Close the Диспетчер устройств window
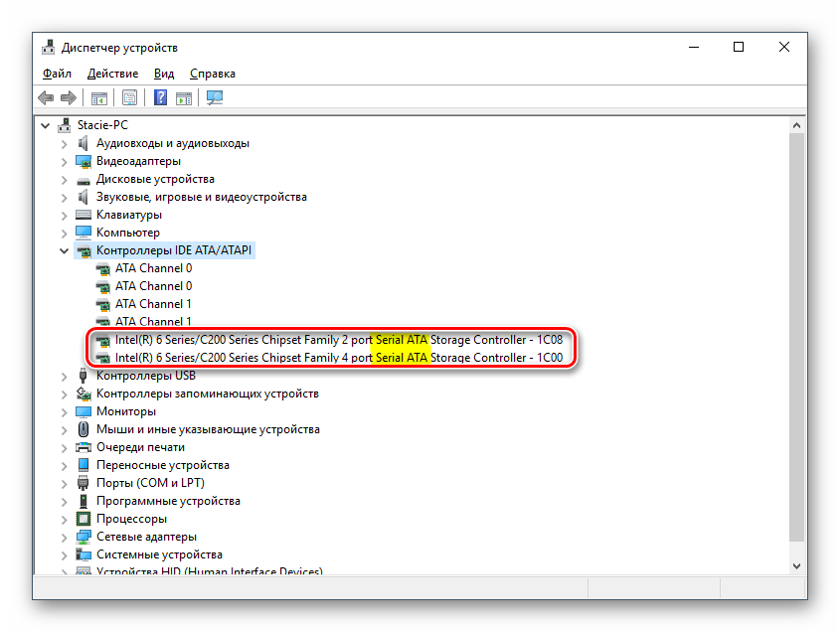Screen dimensions: 840x632 coord(783,47)
